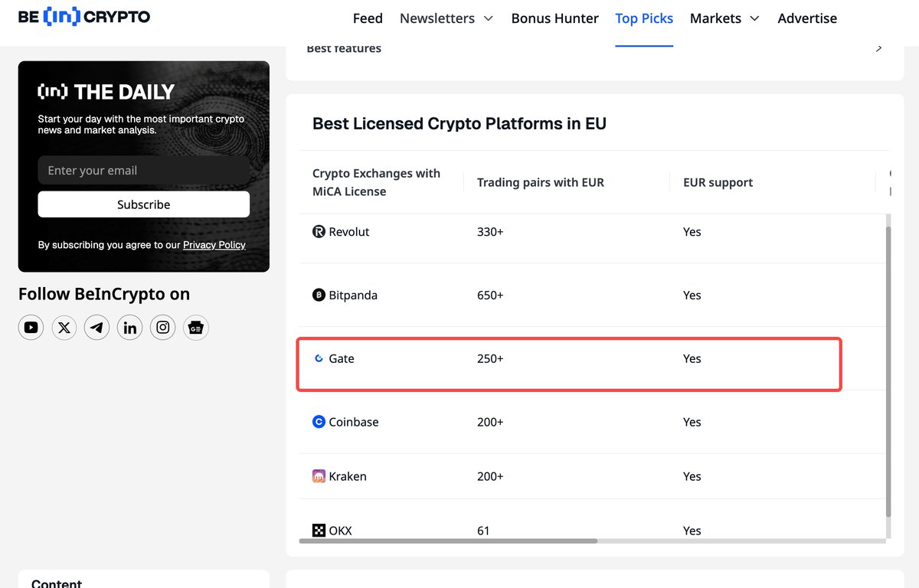
Task: Click Best Licensed Crypto Platforms in EU heading
Action: pyautogui.click(x=459, y=123)
